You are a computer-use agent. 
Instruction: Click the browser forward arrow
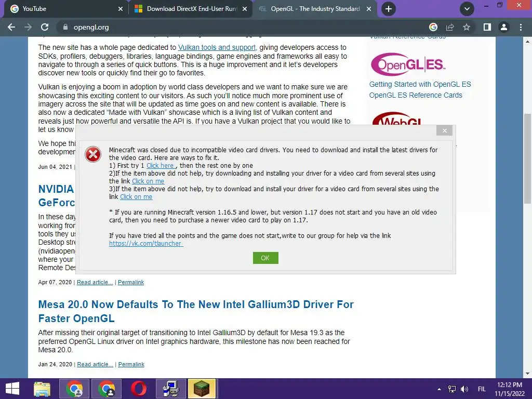click(28, 27)
